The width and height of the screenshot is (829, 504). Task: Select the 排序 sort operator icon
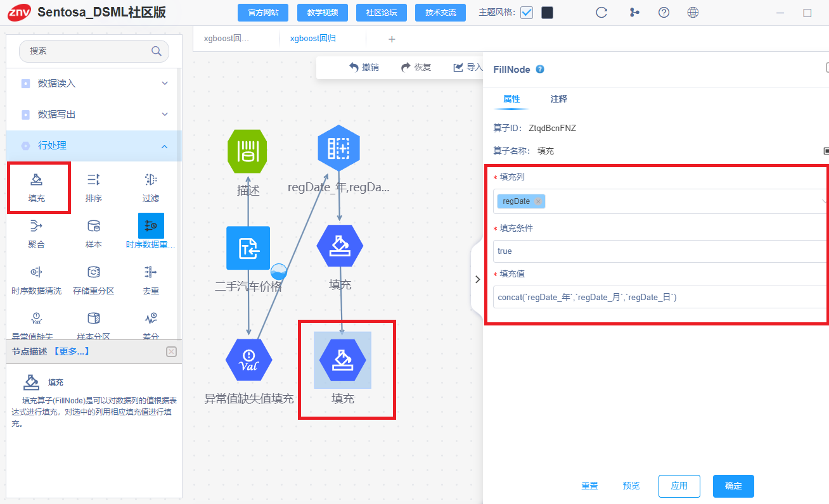(94, 180)
